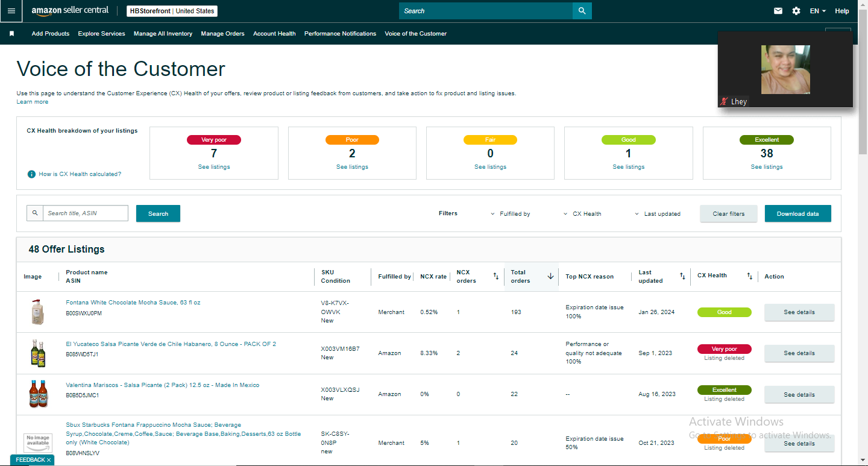Open Add Products menu item

(51, 34)
